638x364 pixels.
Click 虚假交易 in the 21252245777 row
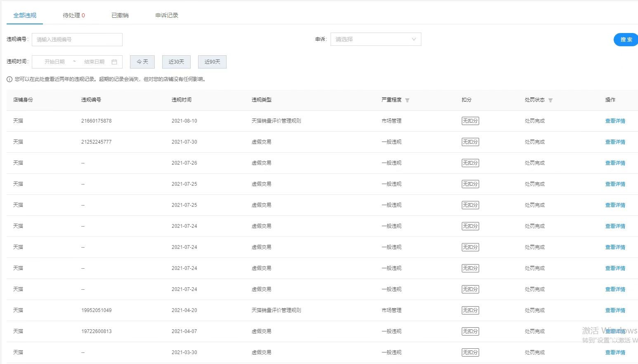click(261, 142)
